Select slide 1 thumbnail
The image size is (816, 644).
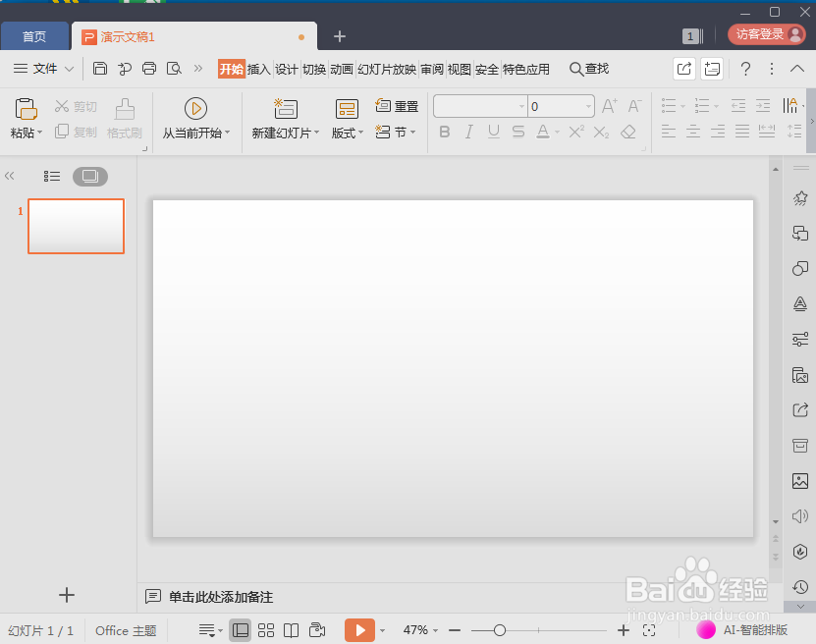[x=76, y=226]
